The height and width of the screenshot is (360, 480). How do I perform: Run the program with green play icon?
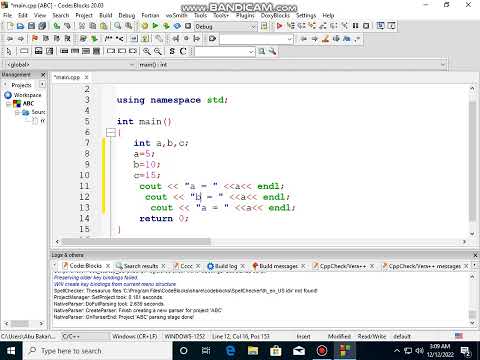(155, 26)
